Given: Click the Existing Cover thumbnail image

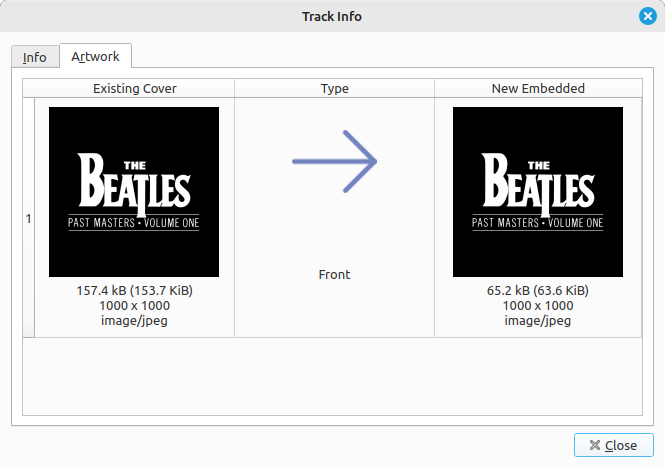Looking at the screenshot, I should coord(134,192).
